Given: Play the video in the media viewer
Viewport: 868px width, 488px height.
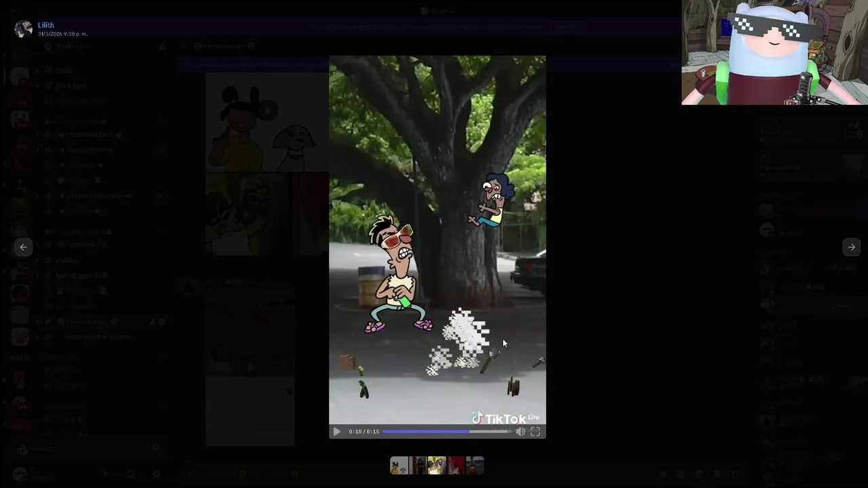Looking at the screenshot, I should 336,432.
